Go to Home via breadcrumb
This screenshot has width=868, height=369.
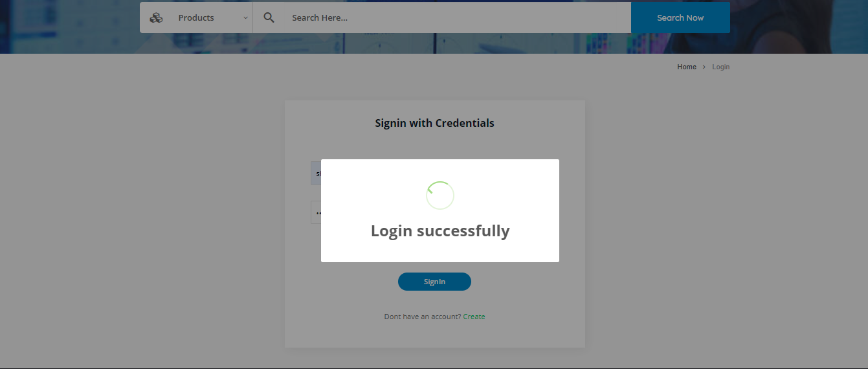(687, 67)
